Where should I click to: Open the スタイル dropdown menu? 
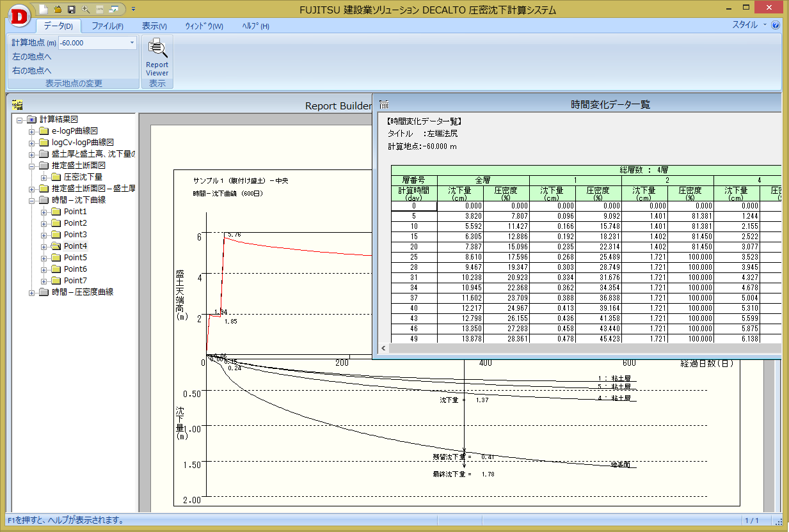(748, 25)
